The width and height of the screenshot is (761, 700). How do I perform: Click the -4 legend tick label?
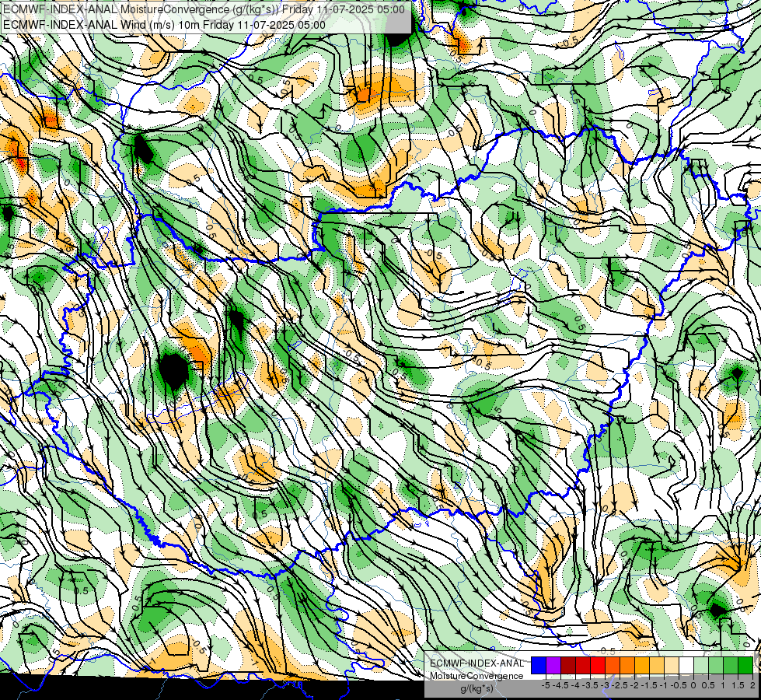(x=575, y=685)
